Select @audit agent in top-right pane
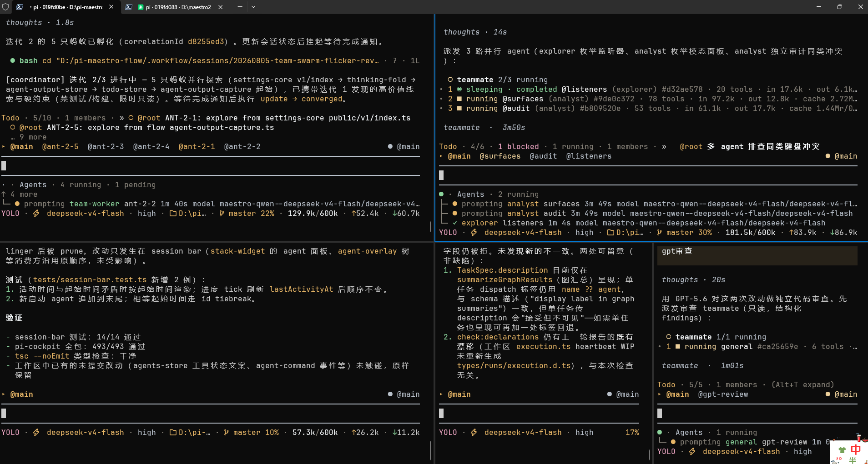This screenshot has width=868, height=464. pos(543,156)
